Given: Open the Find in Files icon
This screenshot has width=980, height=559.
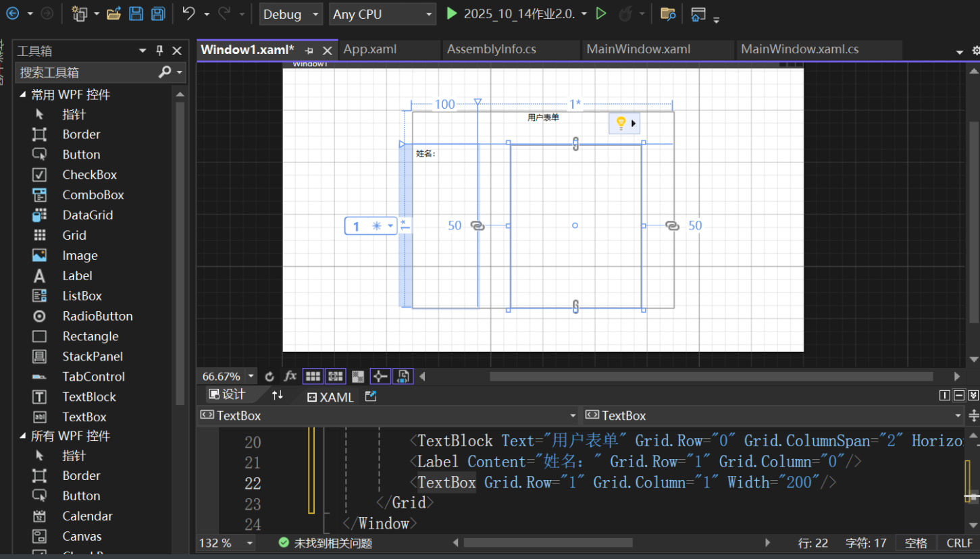Looking at the screenshot, I should point(667,14).
